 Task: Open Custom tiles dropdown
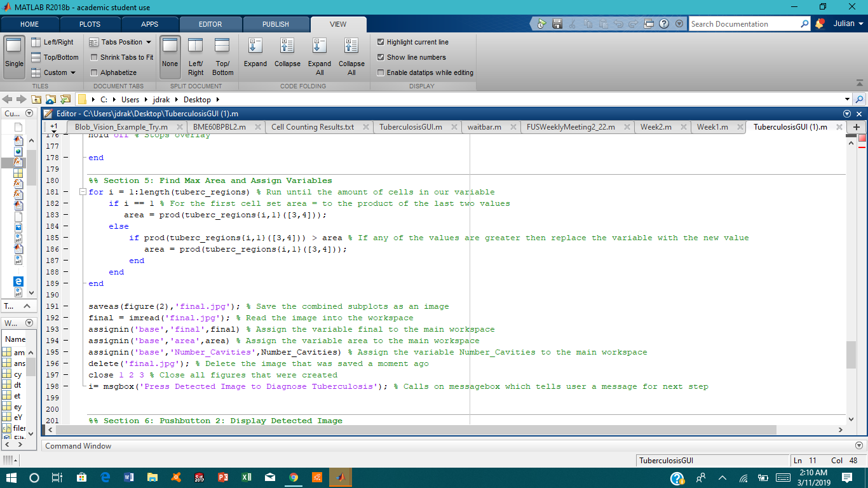(53, 72)
